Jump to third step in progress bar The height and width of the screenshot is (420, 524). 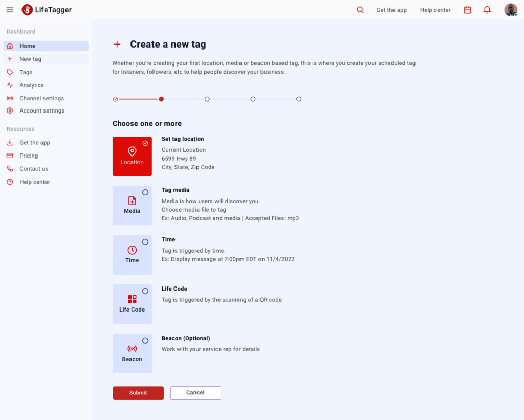click(207, 99)
